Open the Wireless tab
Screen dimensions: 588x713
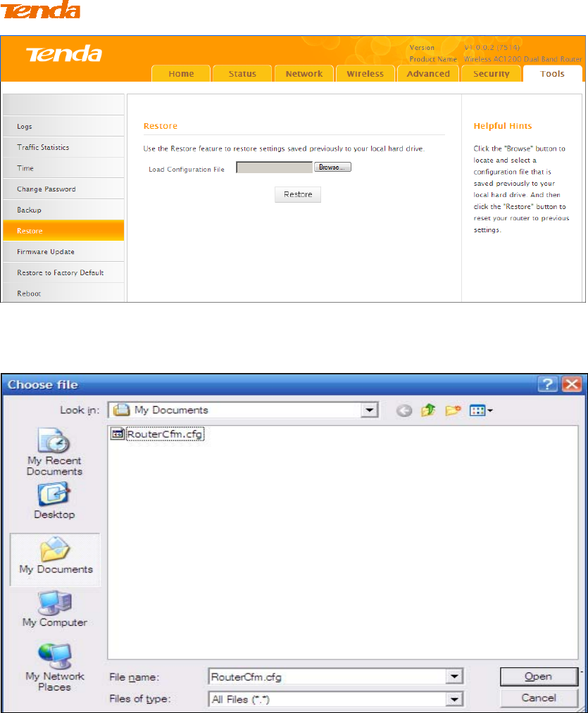[x=365, y=74]
